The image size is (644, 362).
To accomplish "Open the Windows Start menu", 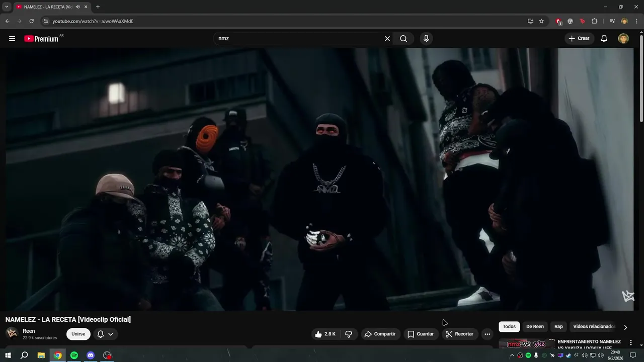I will click(8, 355).
